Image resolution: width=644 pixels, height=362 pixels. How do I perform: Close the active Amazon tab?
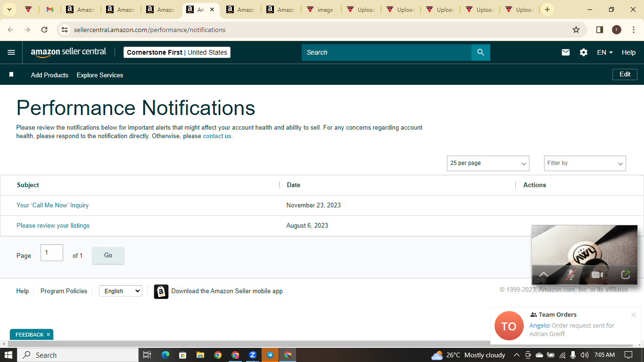coord(212,9)
